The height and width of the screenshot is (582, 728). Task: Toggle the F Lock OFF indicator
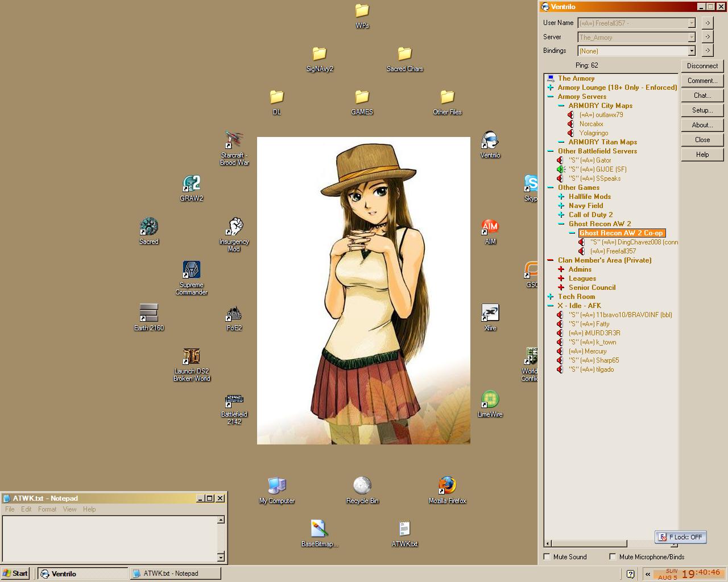tap(680, 537)
